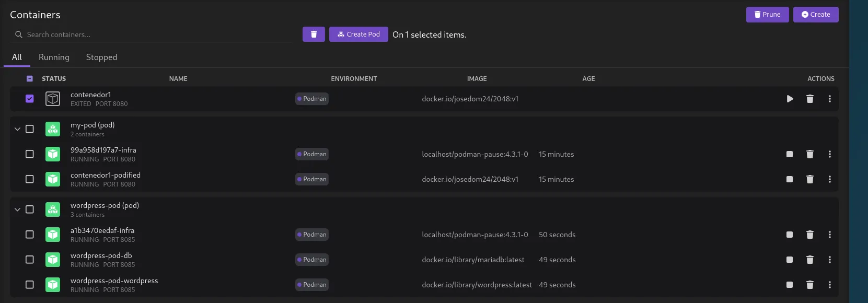Screen dimensions: 868x303
Task: Collapse the wordpress-pod pod group
Action: pos(17,209)
